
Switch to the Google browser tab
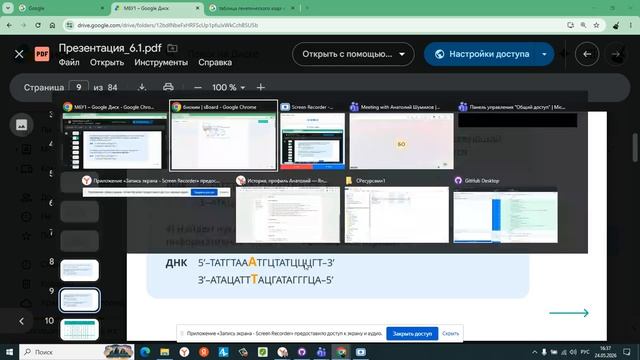point(61,8)
